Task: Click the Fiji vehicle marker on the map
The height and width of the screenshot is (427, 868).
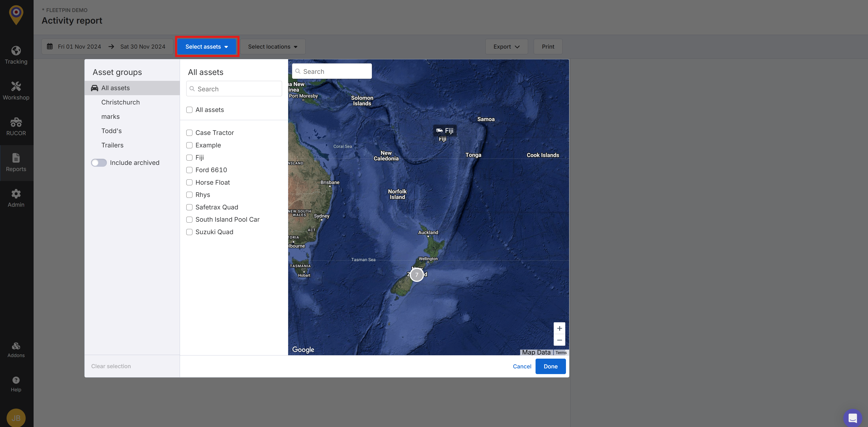Action: click(x=445, y=131)
